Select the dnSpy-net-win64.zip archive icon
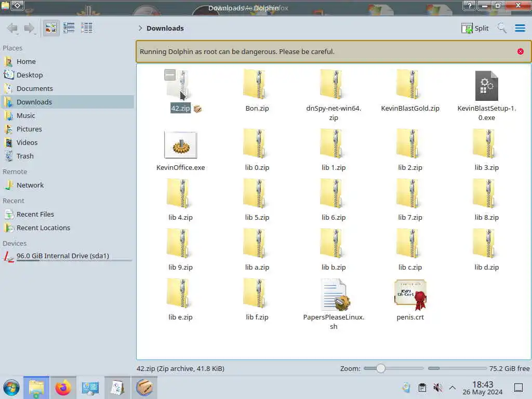The image size is (532, 399). pyautogui.click(x=334, y=85)
